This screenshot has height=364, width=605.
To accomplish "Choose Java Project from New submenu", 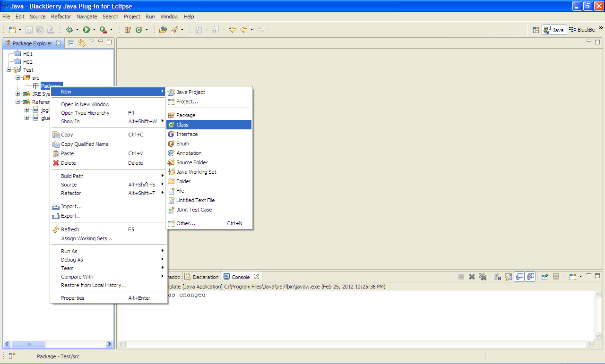I will (x=209, y=92).
